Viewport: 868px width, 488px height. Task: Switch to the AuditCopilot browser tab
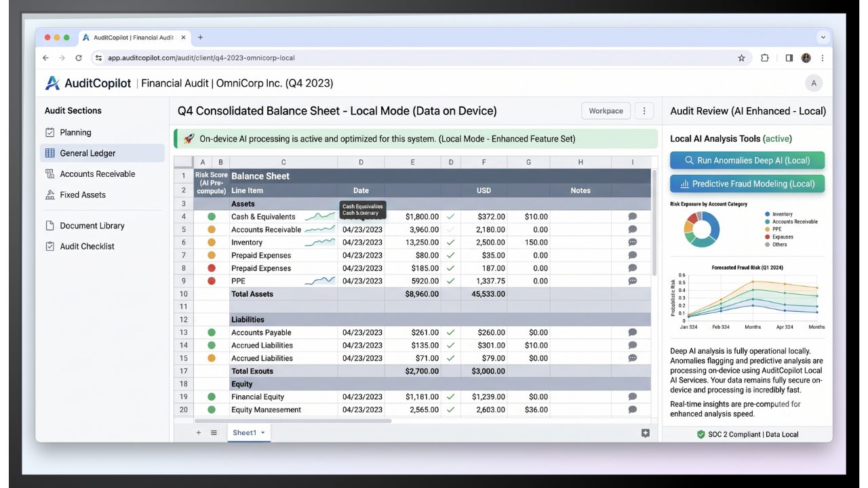[x=135, y=38]
